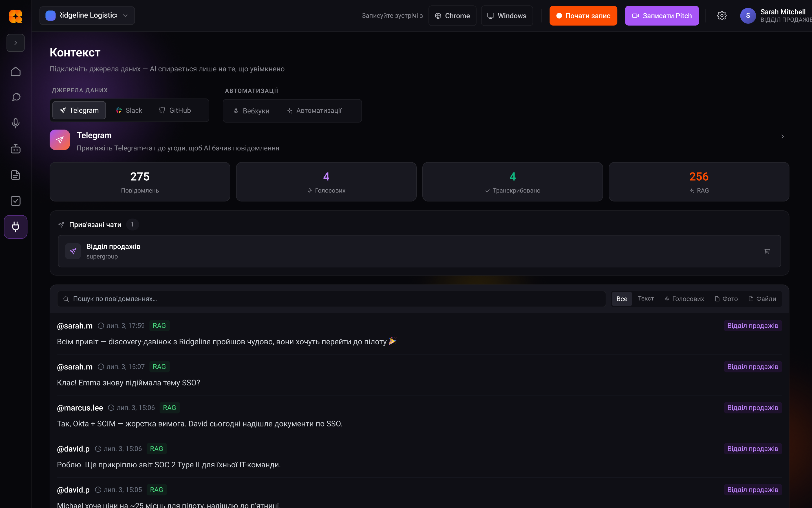Open the robot assistant icon in the sidebar
This screenshot has width=812, height=508.
(16, 149)
